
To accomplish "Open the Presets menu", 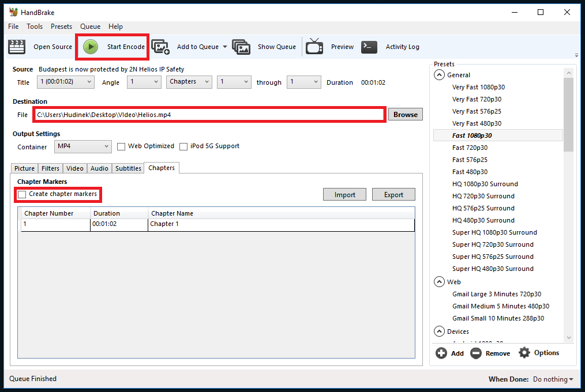I will click(x=61, y=27).
